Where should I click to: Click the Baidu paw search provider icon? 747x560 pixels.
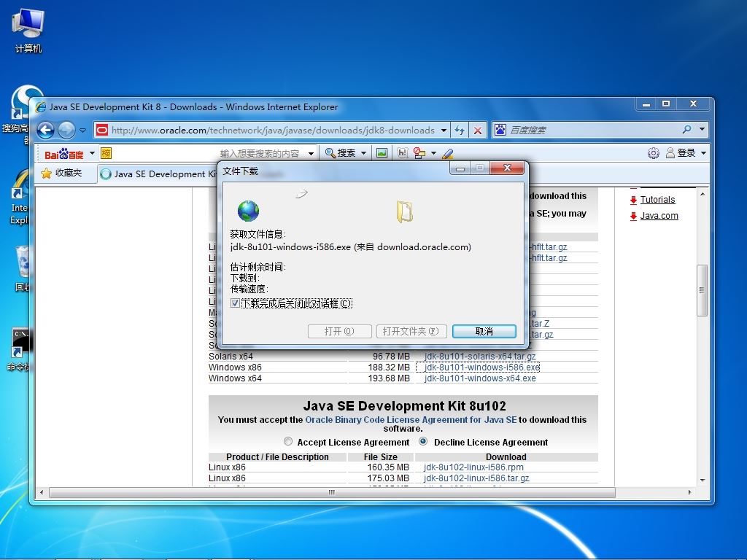(500, 130)
